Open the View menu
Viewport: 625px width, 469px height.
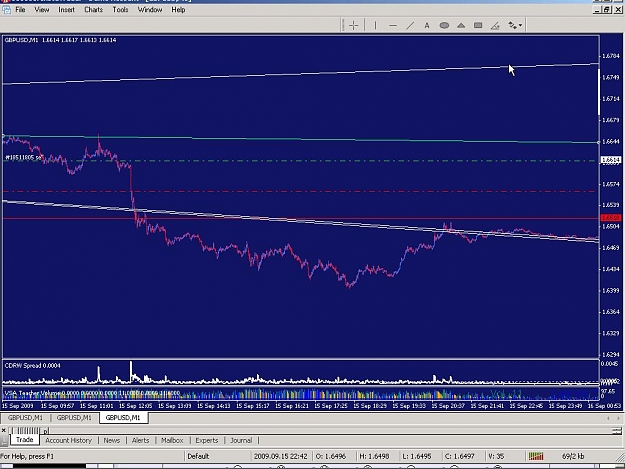coord(41,10)
